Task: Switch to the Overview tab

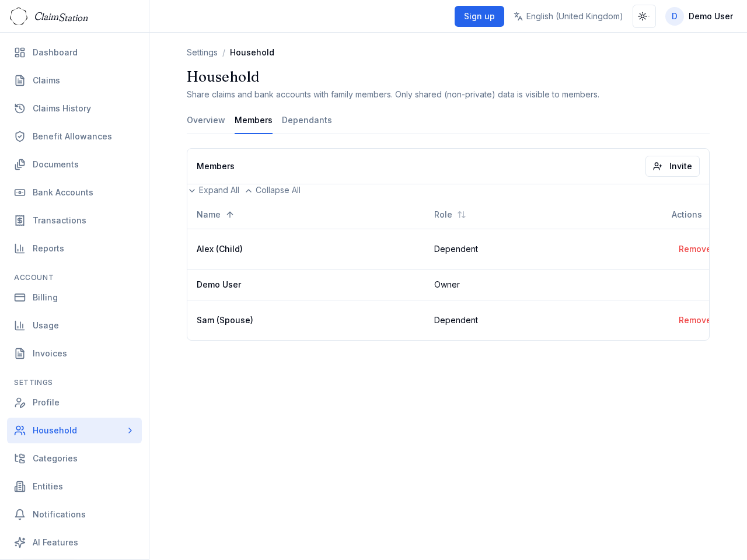Action: (205, 120)
